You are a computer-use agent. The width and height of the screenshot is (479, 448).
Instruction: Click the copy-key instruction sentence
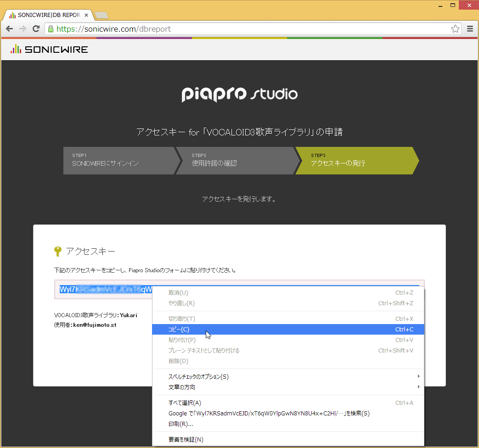(145, 270)
